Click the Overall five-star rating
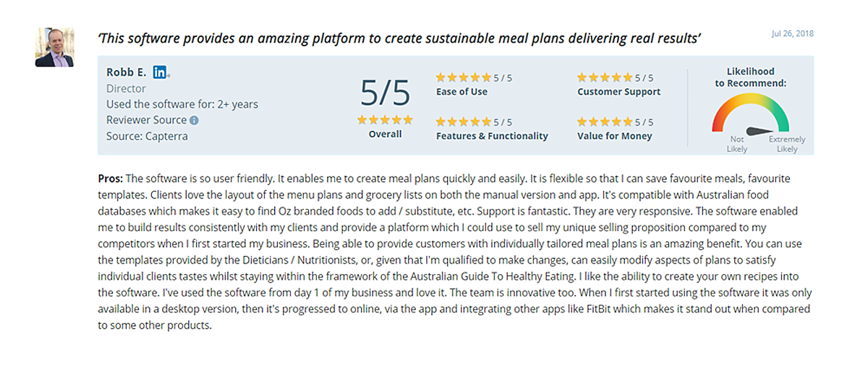The height and width of the screenshot is (375, 868). pyautogui.click(x=385, y=119)
